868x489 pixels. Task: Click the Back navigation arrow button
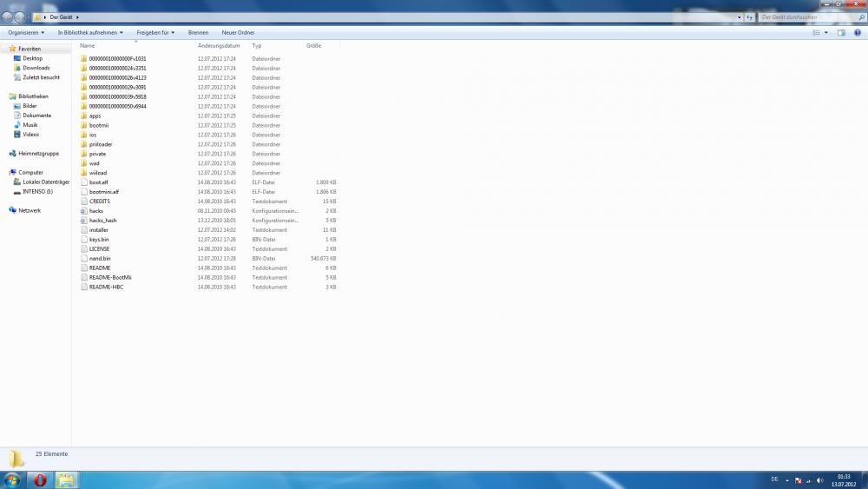pos(7,17)
